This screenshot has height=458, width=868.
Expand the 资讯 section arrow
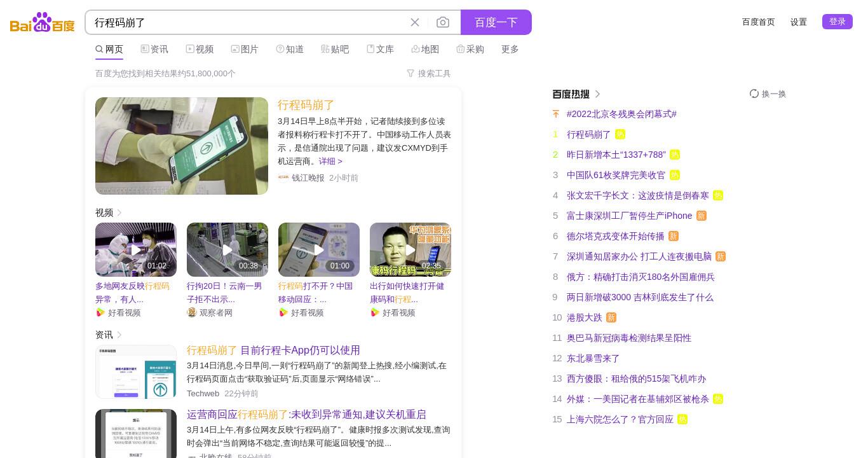[119, 335]
